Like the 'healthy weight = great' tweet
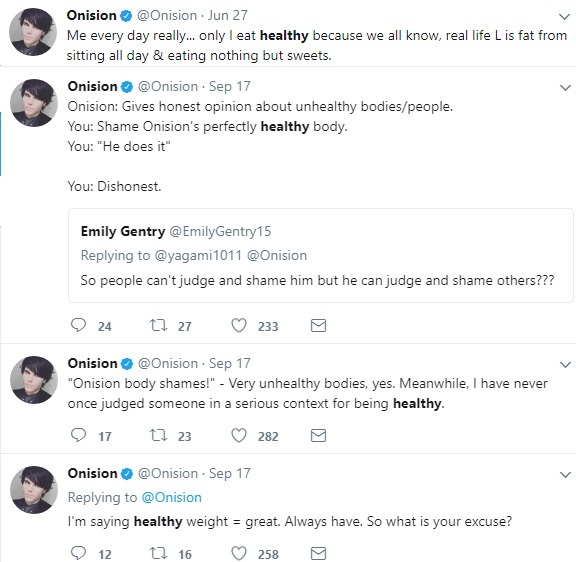Screen dimensions: 576x562 tap(239, 553)
